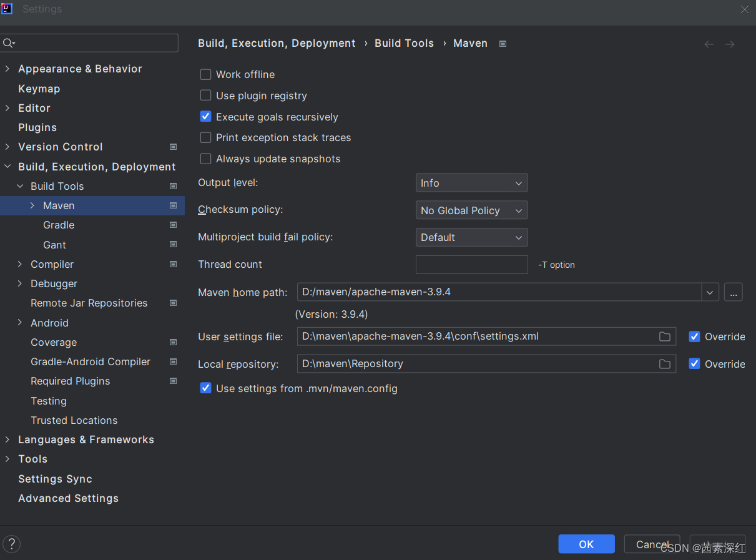The image size is (756, 560).
Task: Click the Cancel button
Action: [x=652, y=544]
